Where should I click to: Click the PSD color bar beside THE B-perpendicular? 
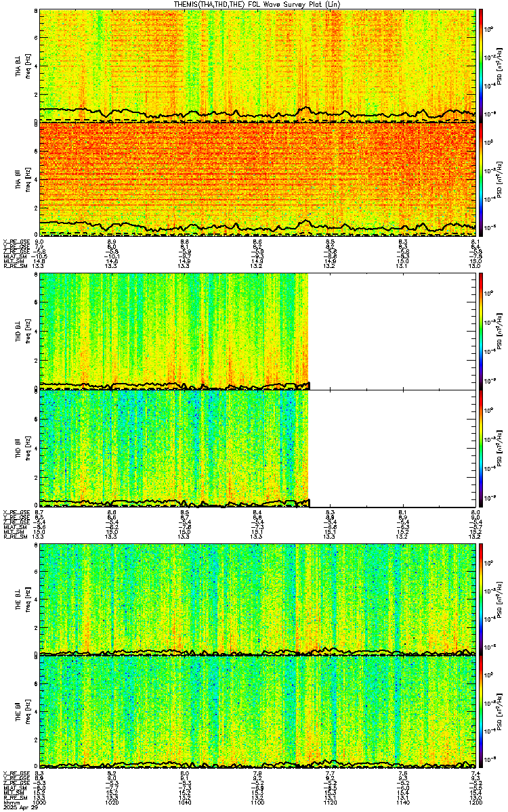tap(482, 600)
